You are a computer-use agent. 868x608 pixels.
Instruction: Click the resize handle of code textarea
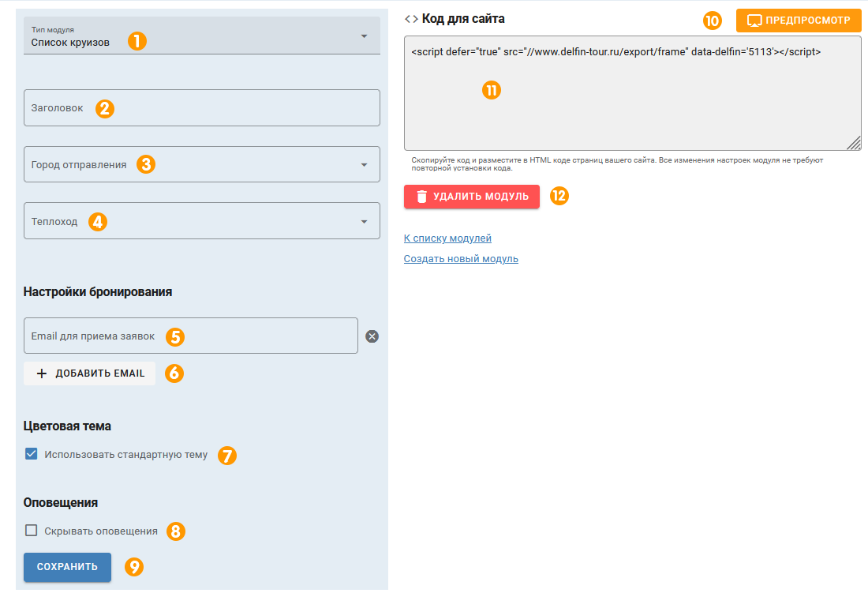pyautogui.click(x=855, y=143)
